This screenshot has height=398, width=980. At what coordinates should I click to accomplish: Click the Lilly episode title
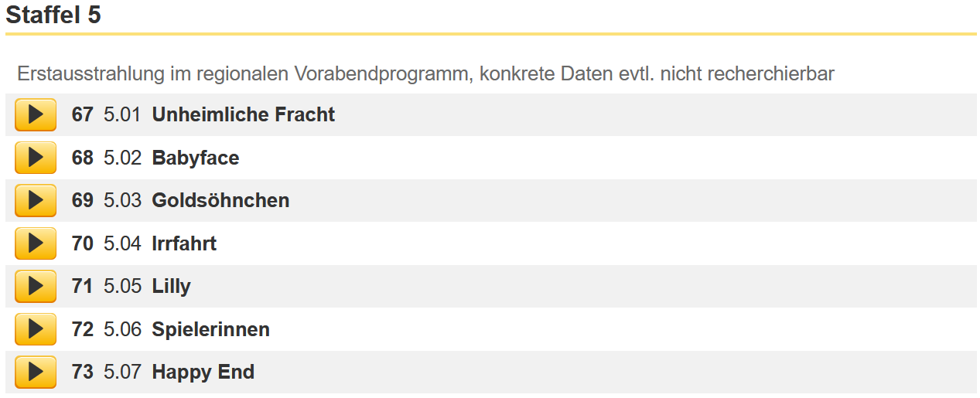(x=172, y=287)
